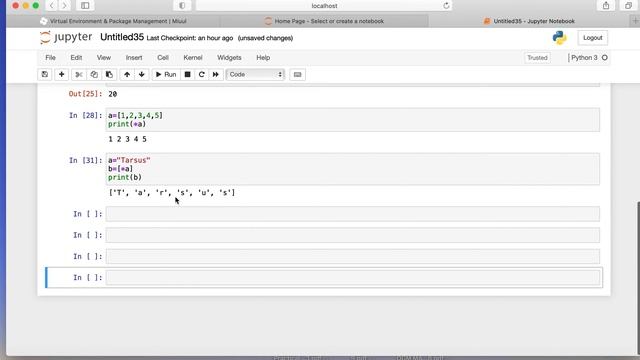Move selected cell up arrow
The height and width of the screenshot is (360, 640).
tap(127, 74)
